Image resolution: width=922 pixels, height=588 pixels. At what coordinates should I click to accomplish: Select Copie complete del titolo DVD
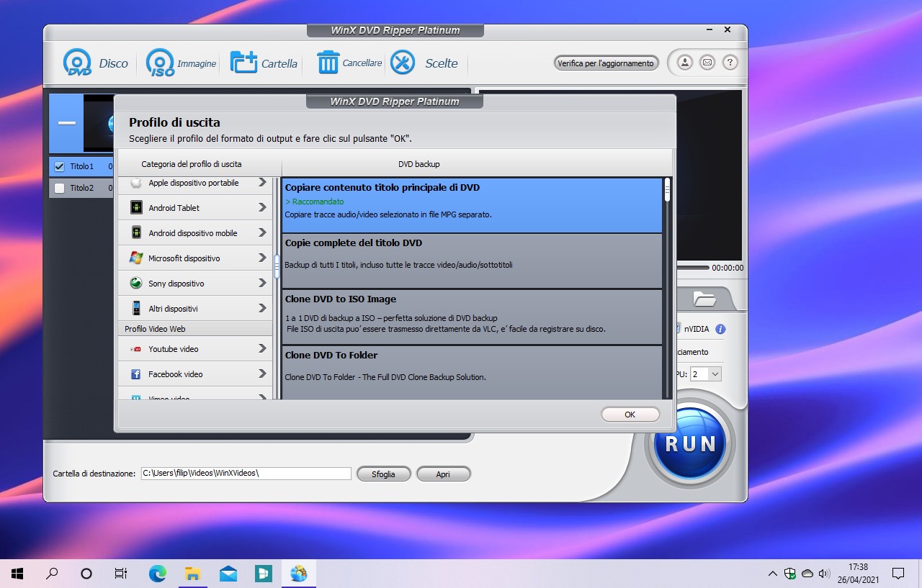click(x=472, y=261)
